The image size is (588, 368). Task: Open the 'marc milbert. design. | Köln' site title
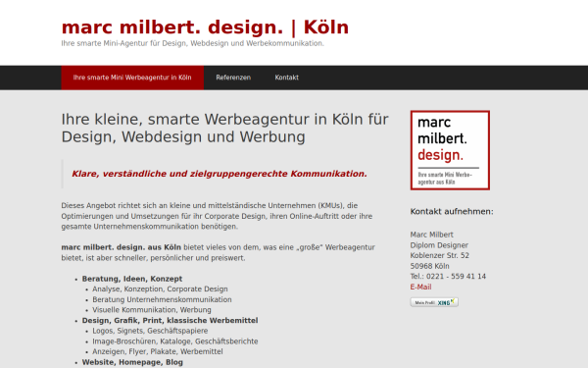pos(205,27)
